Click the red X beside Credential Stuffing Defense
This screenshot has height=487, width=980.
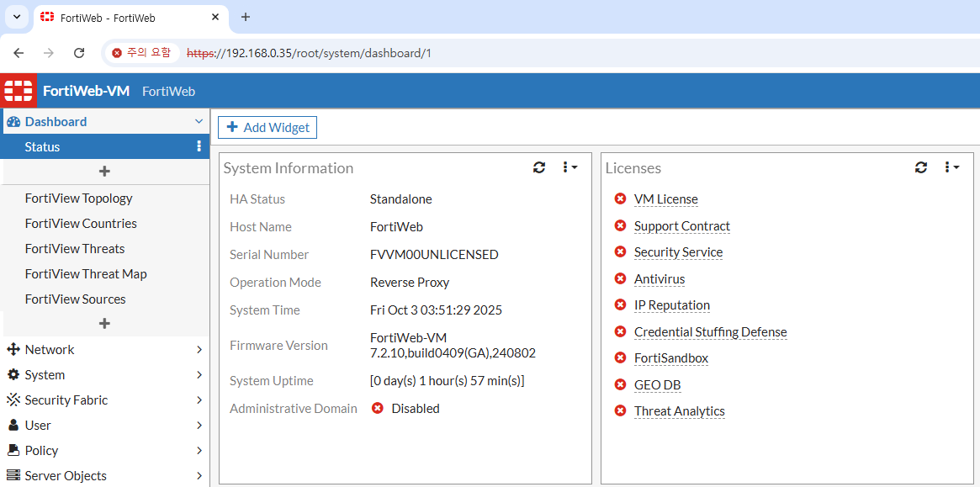click(620, 331)
